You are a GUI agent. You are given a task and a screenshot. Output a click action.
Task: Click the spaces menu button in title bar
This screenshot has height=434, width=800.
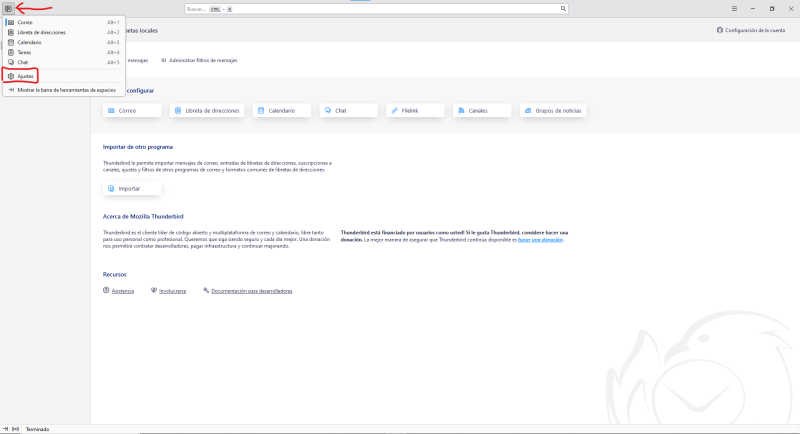coord(8,9)
